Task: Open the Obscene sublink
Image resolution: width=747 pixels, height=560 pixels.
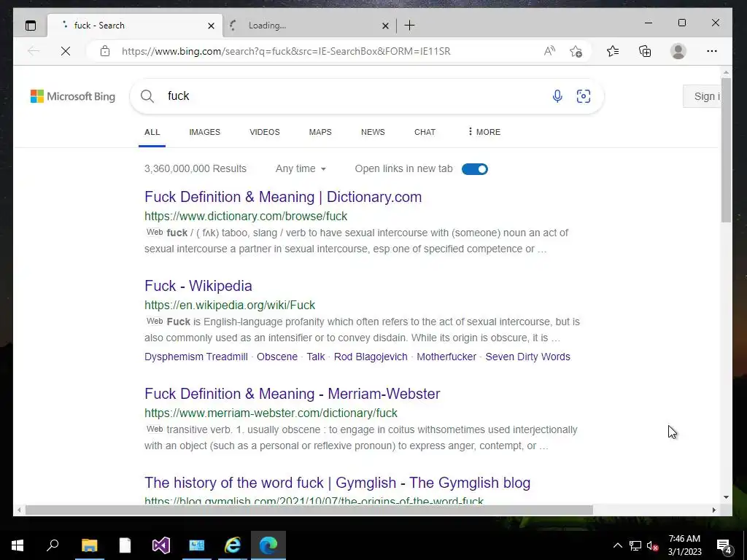Action: (276, 357)
